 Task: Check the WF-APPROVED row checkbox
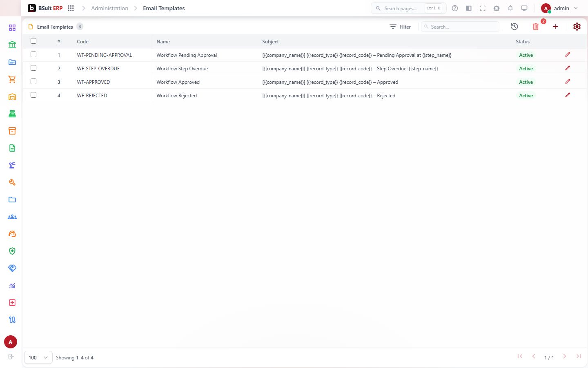click(33, 81)
